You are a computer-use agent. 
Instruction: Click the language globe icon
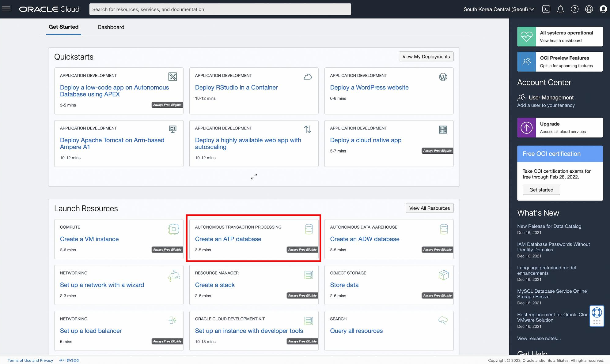(589, 9)
